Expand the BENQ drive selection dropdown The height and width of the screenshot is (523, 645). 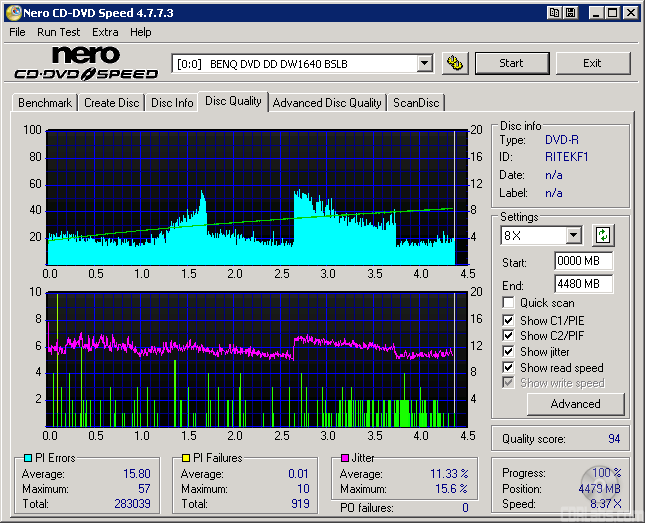[424, 63]
